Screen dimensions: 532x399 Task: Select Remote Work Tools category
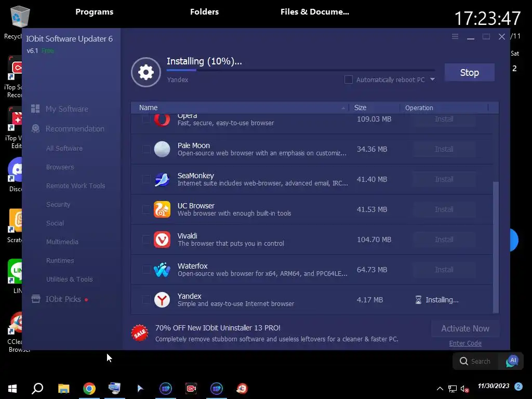click(76, 185)
